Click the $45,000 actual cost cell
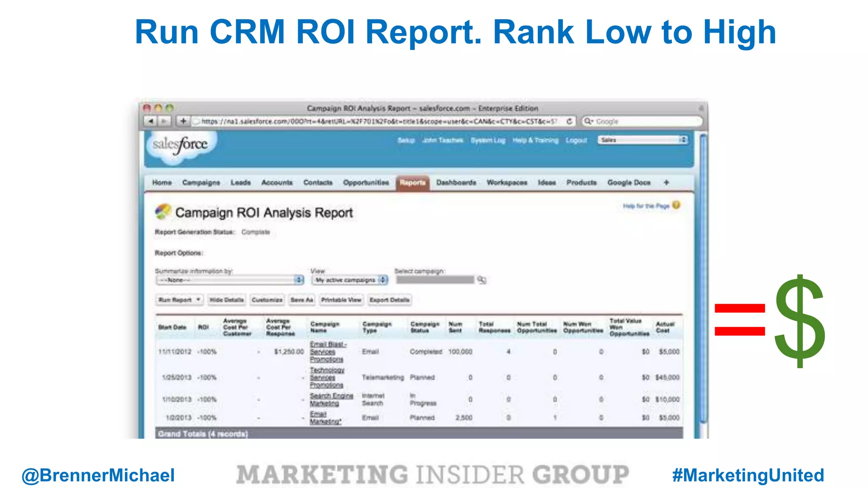Screen dimensions: 868x488 667,377
